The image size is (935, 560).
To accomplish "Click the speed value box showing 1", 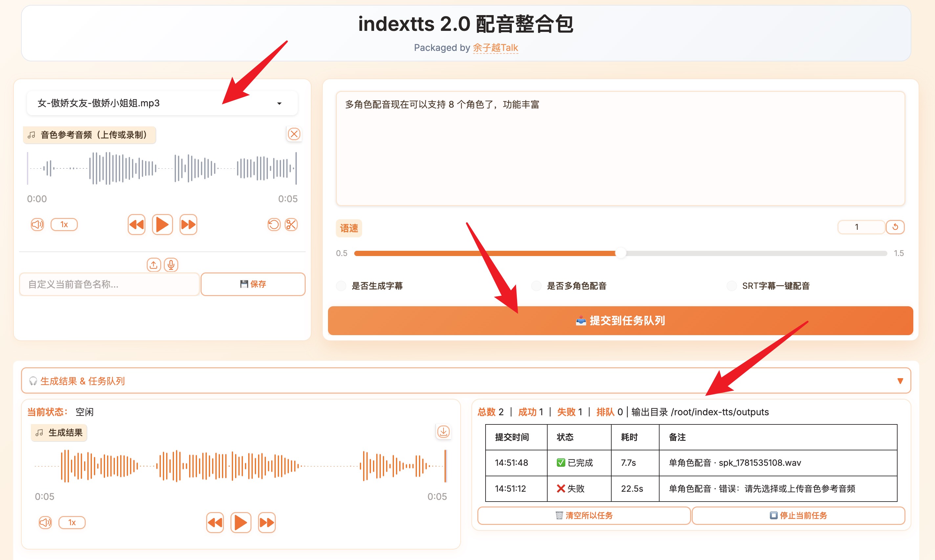I will pos(861,227).
